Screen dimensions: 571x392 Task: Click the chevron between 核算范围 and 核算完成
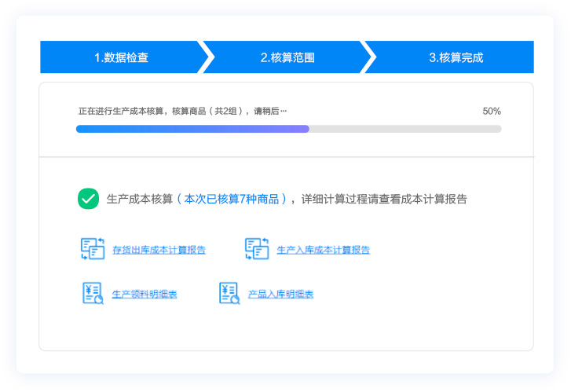pyautogui.click(x=369, y=57)
